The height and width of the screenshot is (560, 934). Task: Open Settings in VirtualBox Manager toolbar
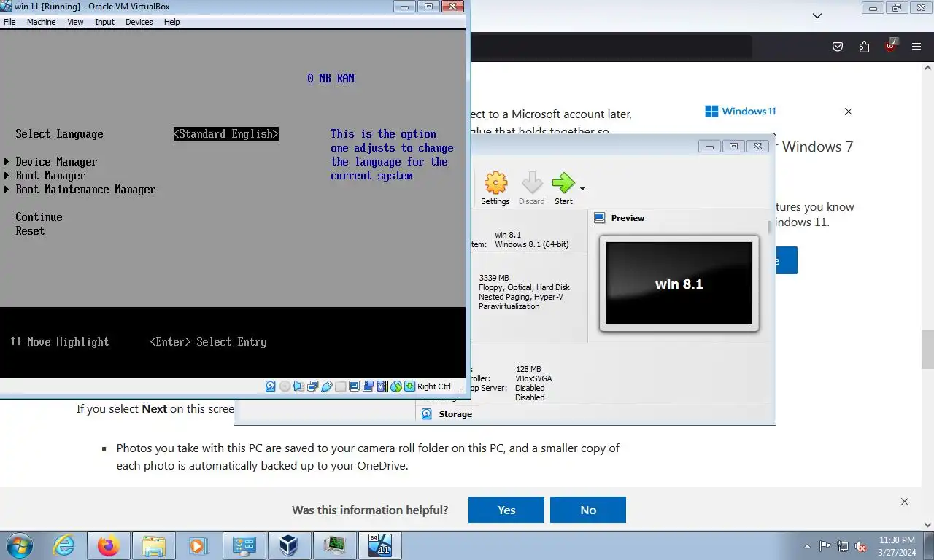495,189
